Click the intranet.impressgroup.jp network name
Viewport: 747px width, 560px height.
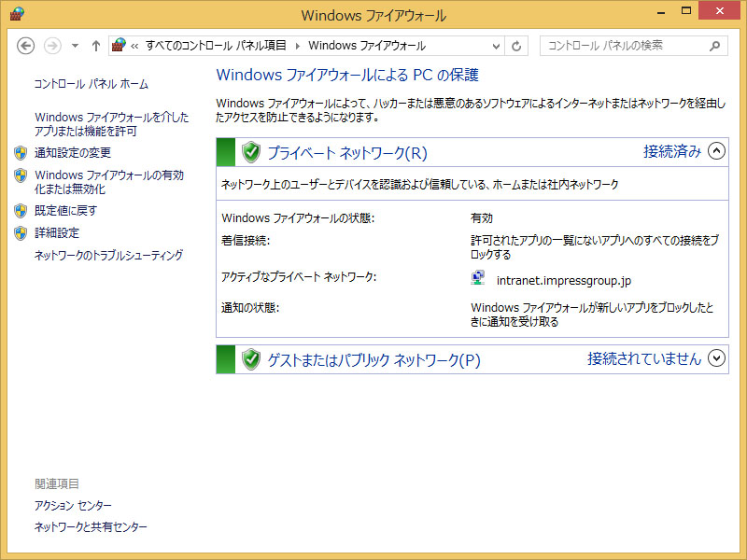click(564, 281)
